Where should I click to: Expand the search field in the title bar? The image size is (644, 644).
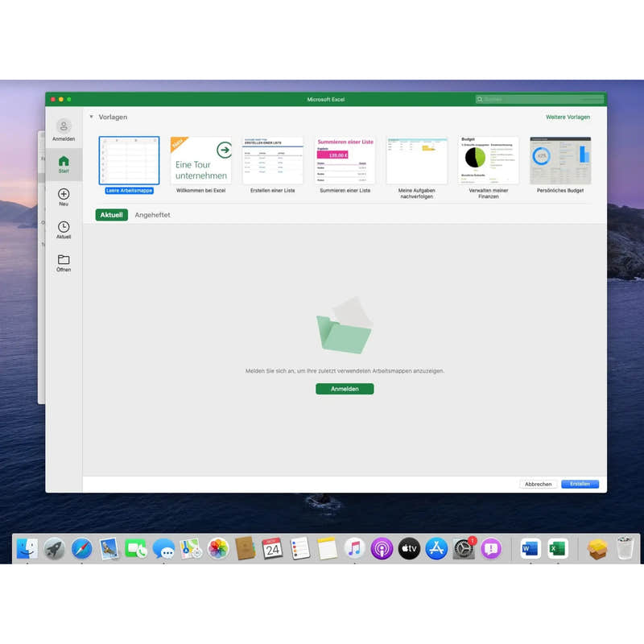538,99
